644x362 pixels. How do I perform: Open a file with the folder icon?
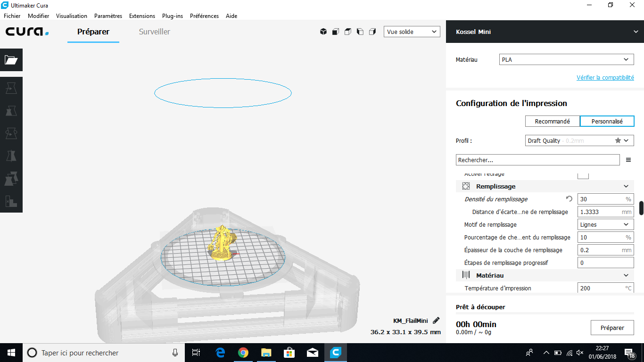tap(11, 60)
